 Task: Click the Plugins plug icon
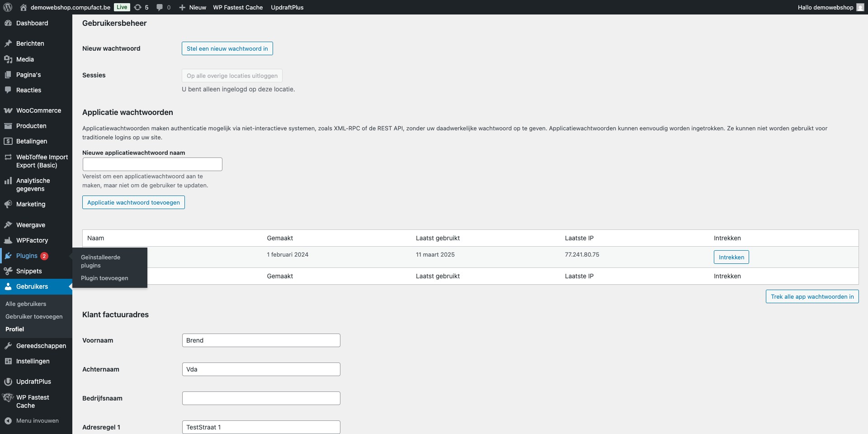[8, 256]
